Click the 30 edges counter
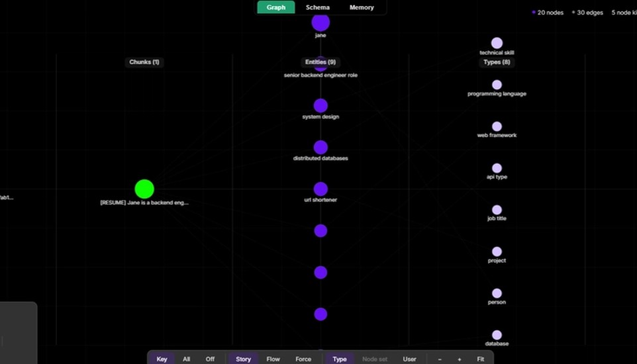 click(x=588, y=13)
